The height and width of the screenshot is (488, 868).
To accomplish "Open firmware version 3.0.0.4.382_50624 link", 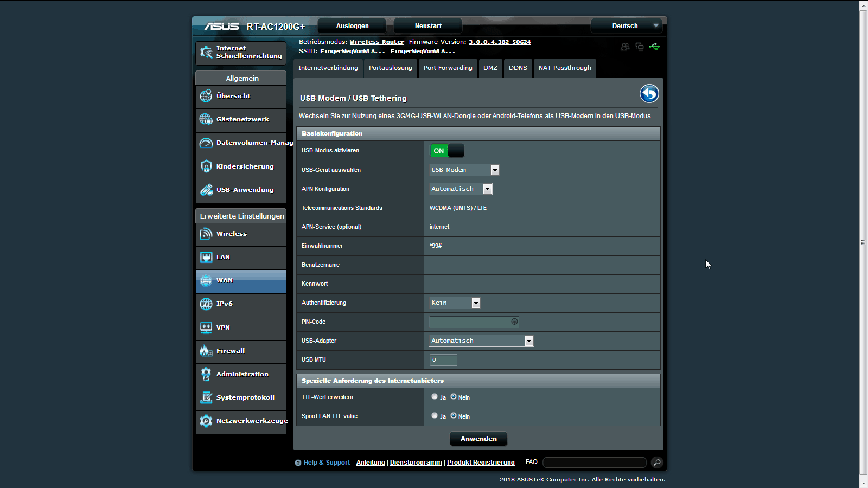I will pos(500,42).
